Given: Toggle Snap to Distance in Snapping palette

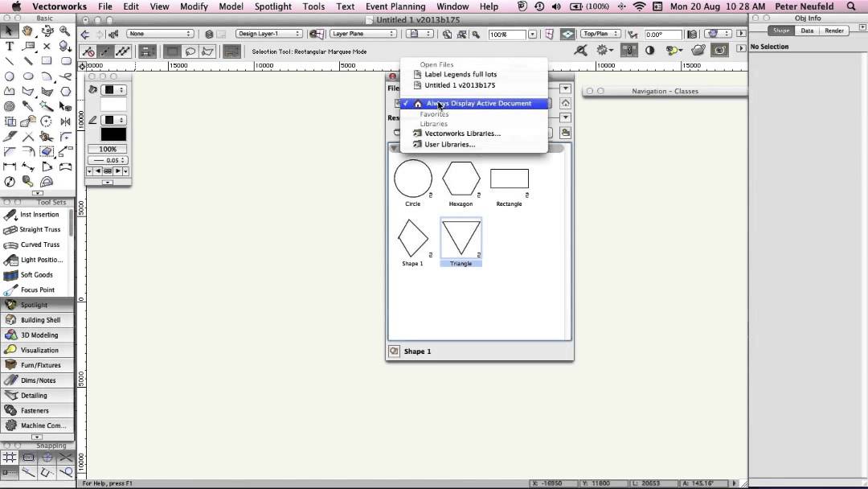Looking at the screenshot, I should [28, 472].
